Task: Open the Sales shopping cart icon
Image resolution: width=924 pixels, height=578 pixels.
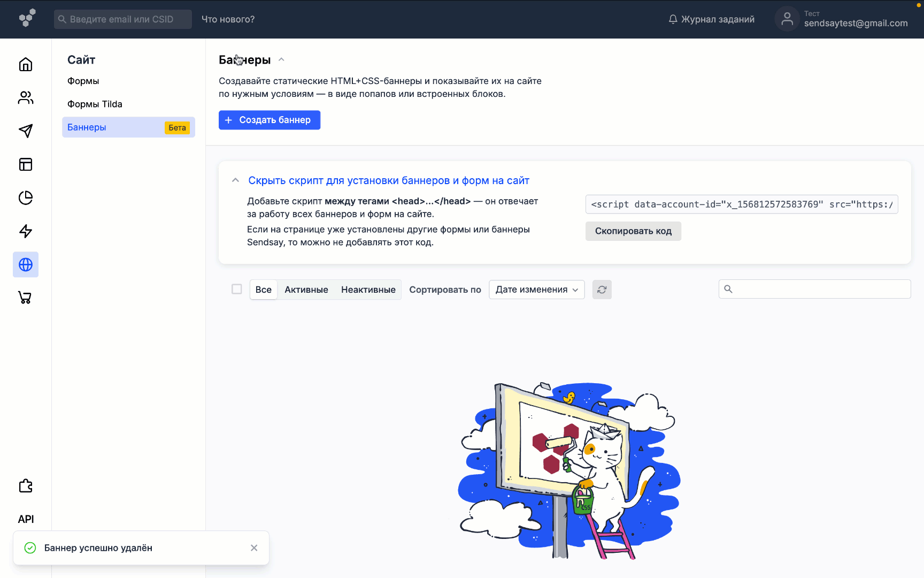Action: [26, 298]
